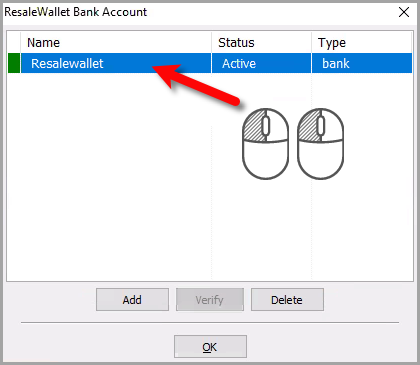Image resolution: width=420 pixels, height=365 pixels.
Task: Click the bank type cell
Action: (362, 63)
